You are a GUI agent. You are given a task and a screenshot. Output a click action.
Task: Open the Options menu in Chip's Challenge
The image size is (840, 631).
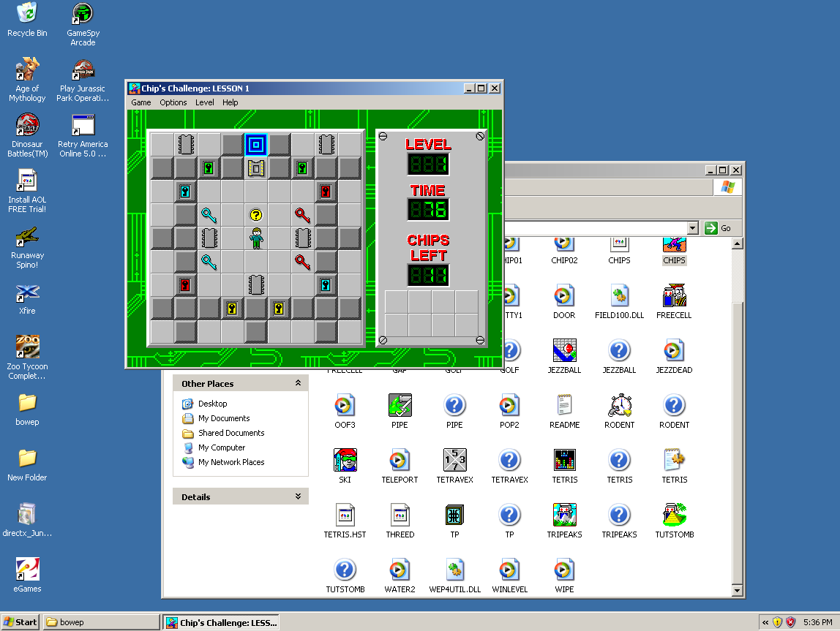pyautogui.click(x=173, y=102)
